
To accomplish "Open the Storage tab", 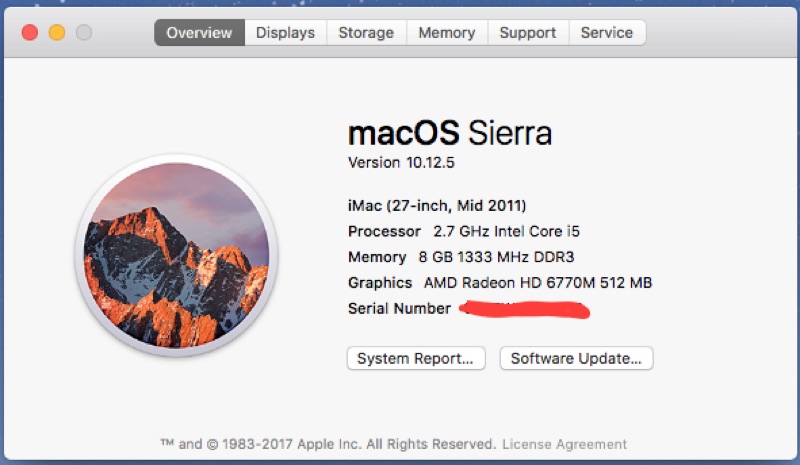I will click(x=366, y=33).
